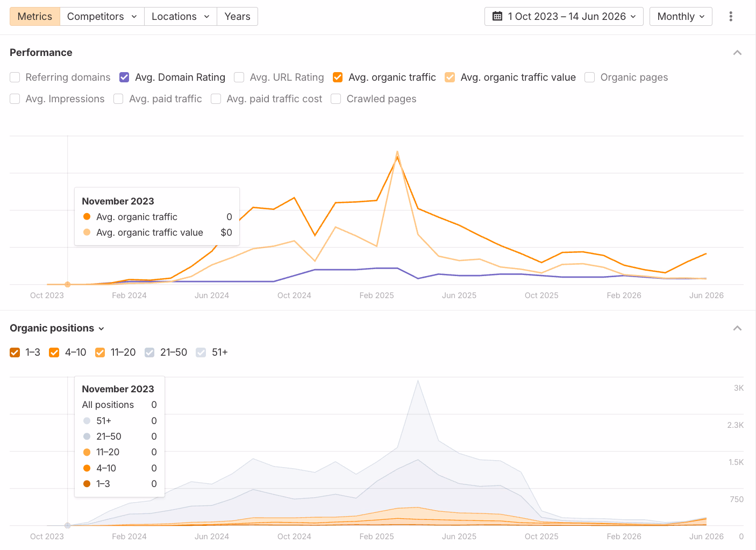The height and width of the screenshot is (550, 756).
Task: Switch to the Years tab
Action: tap(237, 17)
